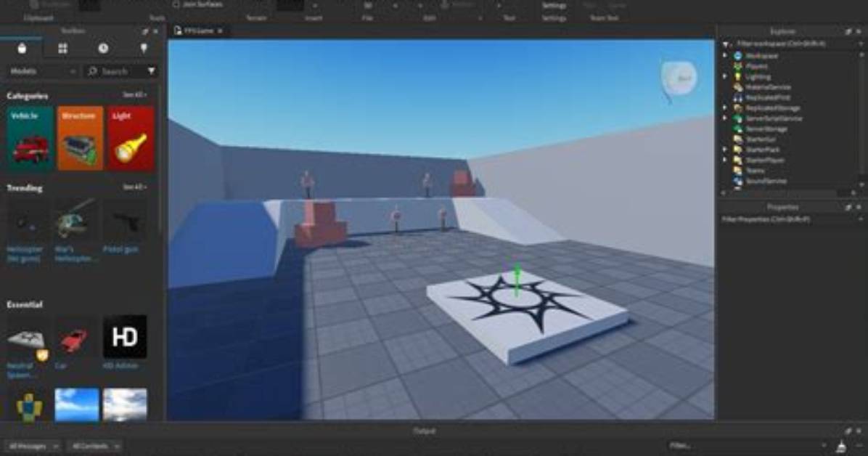Viewport: 868px width, 456px height.
Task: Insert the cloudy grey skybox asset
Action: pos(125,405)
